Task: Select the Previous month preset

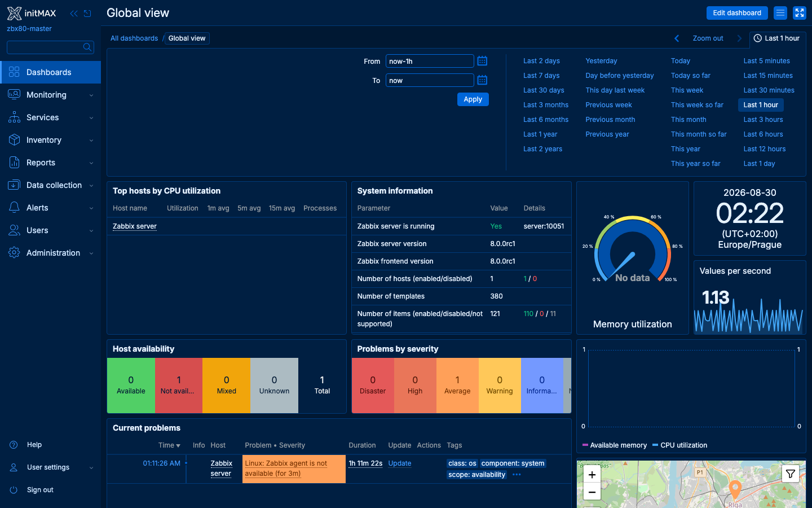Action: pos(610,120)
